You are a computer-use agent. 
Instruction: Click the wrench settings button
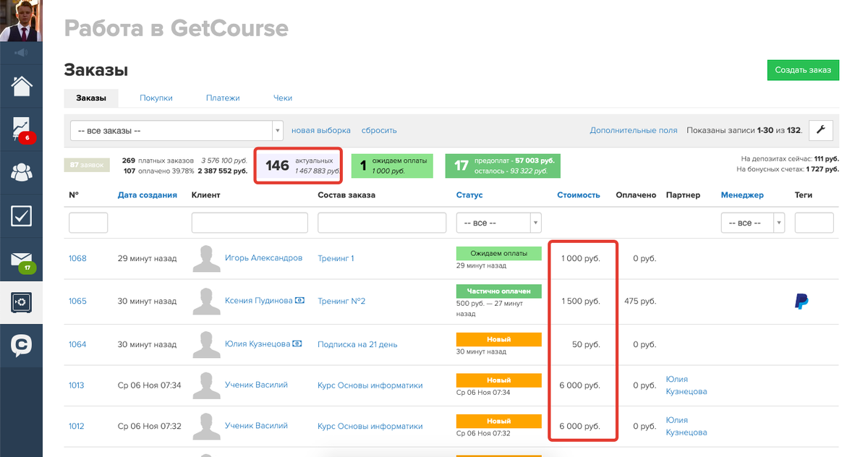821,130
